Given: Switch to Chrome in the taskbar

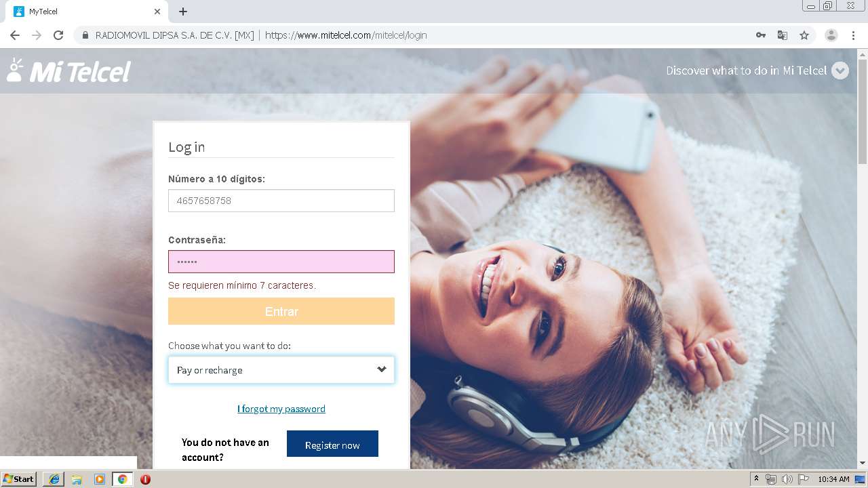Looking at the screenshot, I should click(x=122, y=479).
